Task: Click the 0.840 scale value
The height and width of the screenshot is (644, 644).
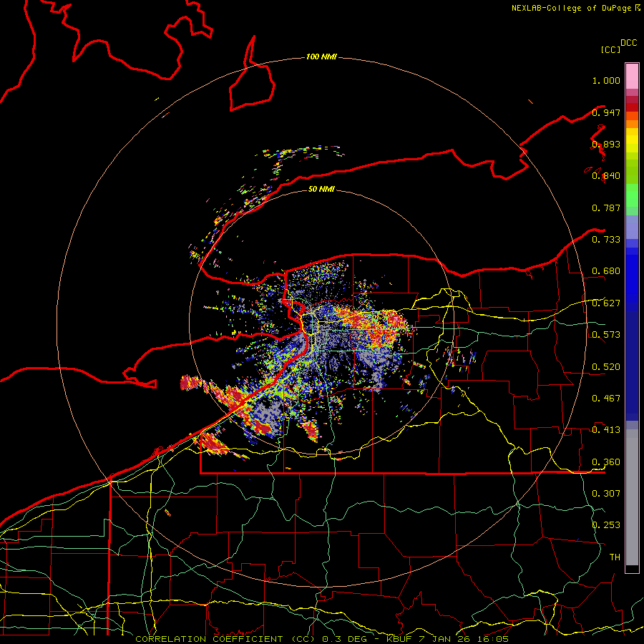Action: click(x=606, y=176)
